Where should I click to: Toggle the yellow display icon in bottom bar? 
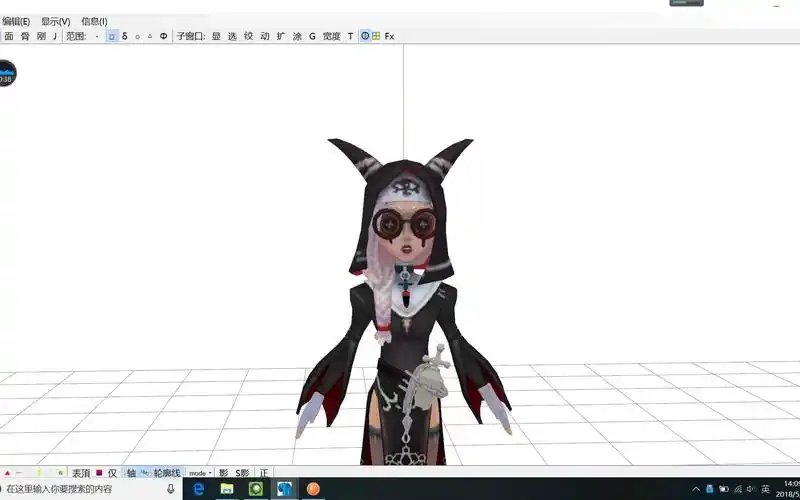[x=39, y=473]
